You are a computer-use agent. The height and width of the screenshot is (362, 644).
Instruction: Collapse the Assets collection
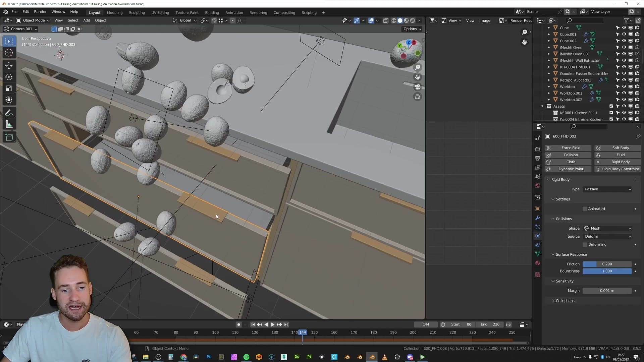pyautogui.click(x=542, y=106)
